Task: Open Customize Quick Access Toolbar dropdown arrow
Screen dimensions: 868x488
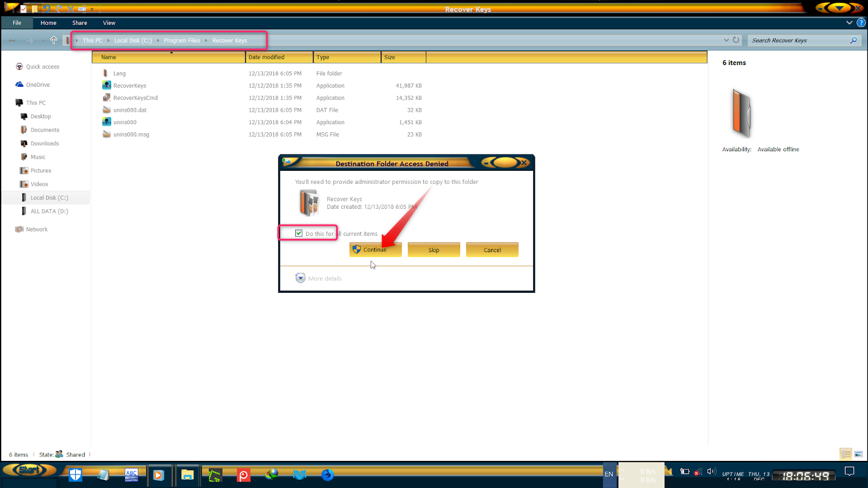Action: 92,10
